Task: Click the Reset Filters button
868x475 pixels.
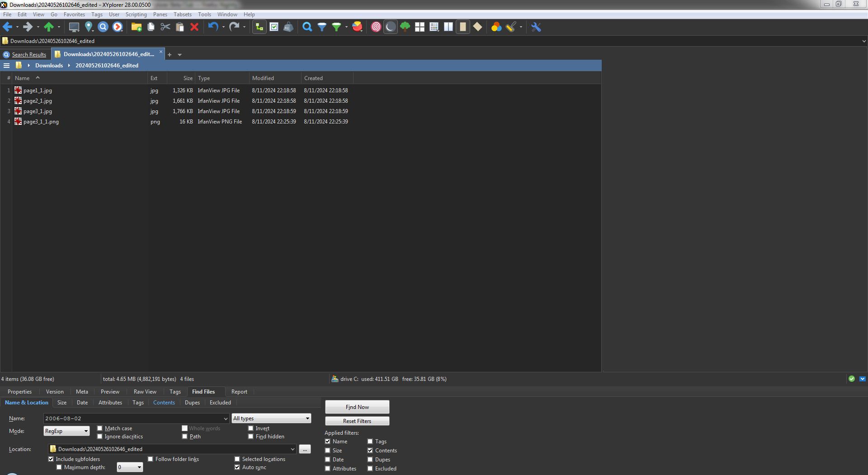Action: tap(357, 421)
